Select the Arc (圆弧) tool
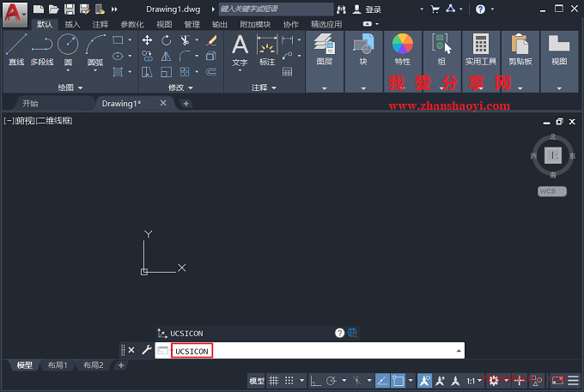This screenshot has height=392, width=584. (x=95, y=50)
